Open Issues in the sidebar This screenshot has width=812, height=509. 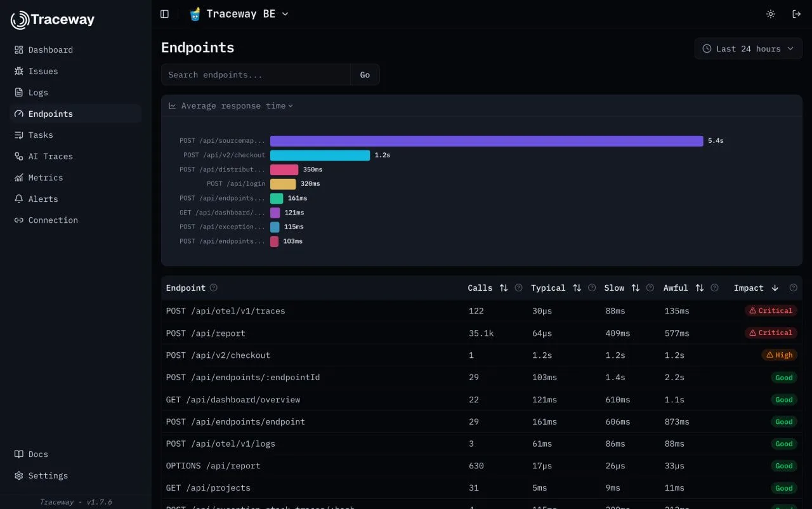click(75, 71)
